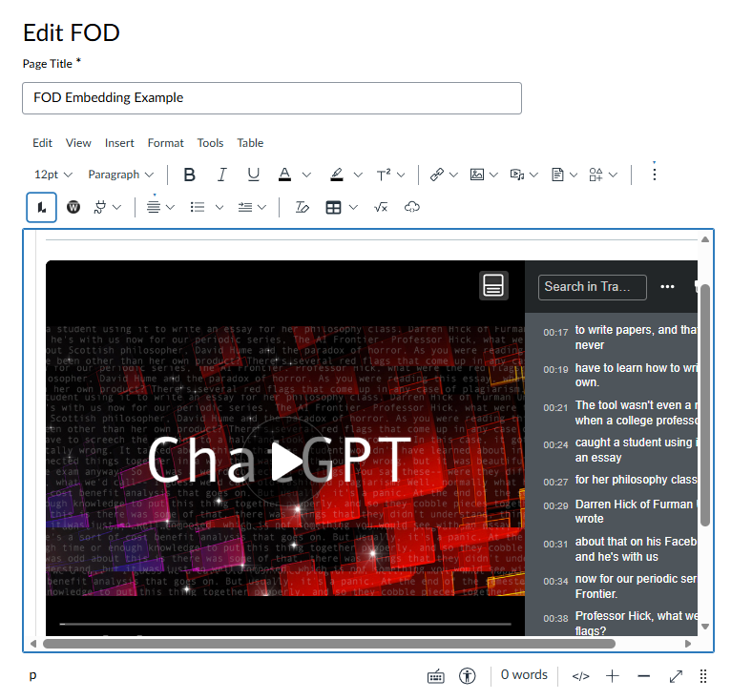Click the insert link icon

437,175
